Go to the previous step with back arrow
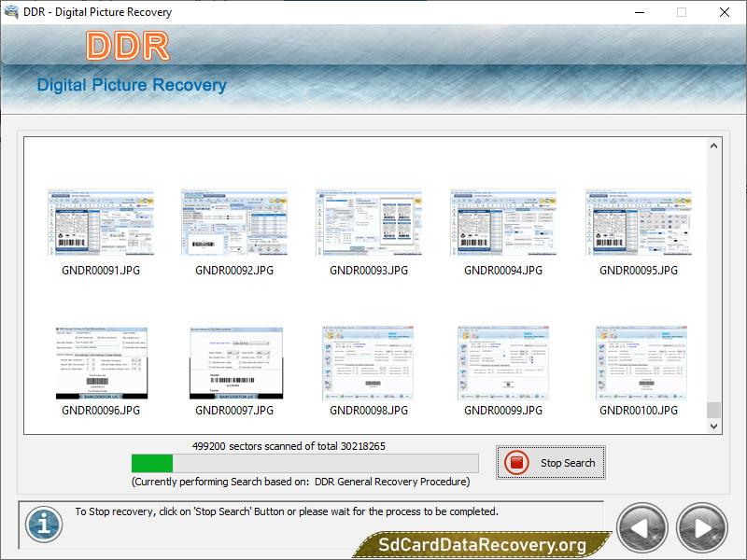This screenshot has width=747, height=560. coord(644,528)
